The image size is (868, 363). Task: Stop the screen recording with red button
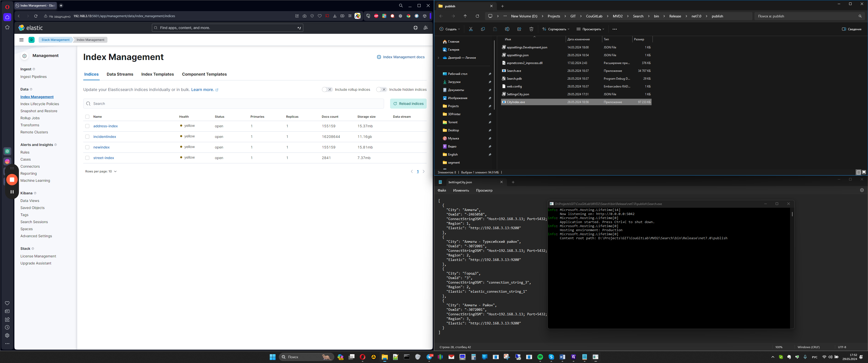[12, 179]
